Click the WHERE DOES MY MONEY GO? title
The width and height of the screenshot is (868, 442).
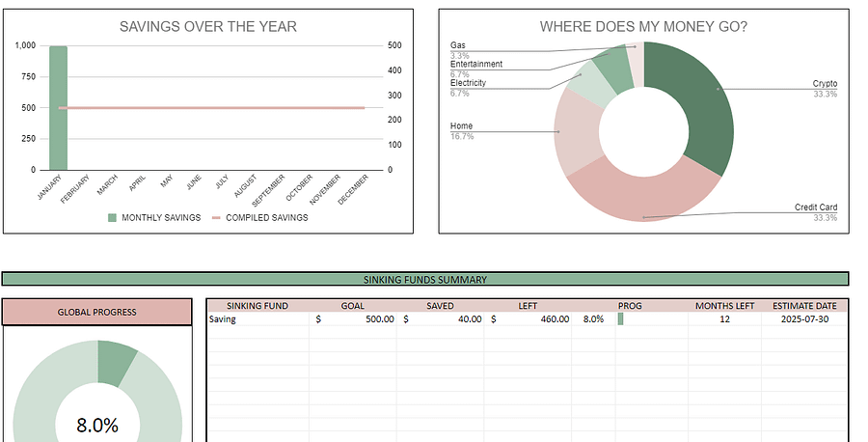[643, 27]
